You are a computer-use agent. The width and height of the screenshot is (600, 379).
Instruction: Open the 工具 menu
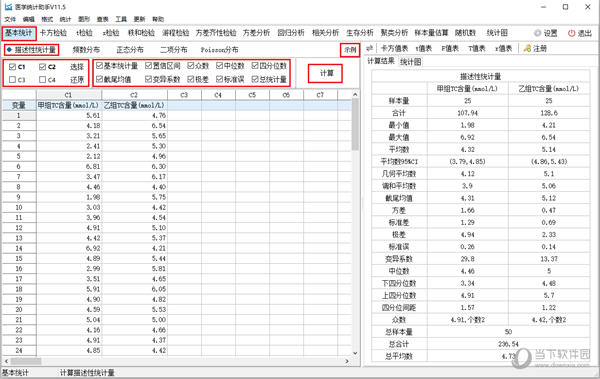pyautogui.click(x=121, y=19)
